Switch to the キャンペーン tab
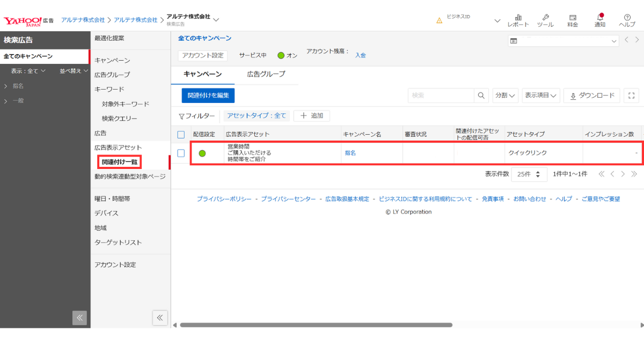This screenshot has height=338, width=644. pyautogui.click(x=202, y=74)
